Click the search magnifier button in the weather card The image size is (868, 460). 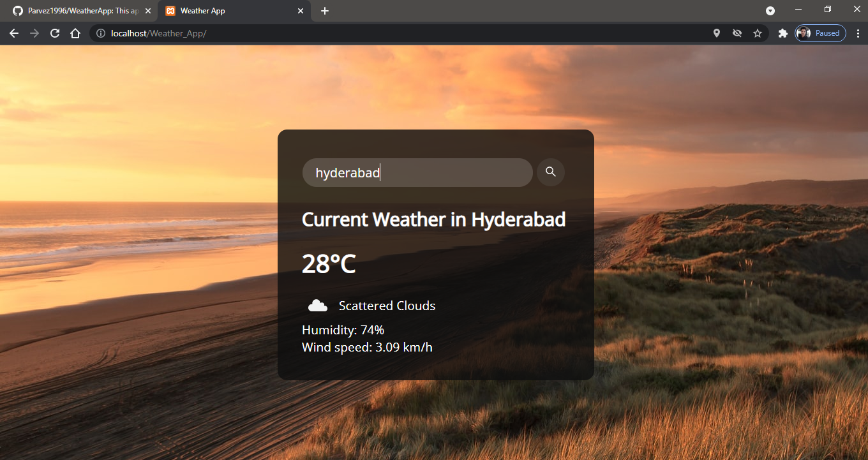(550, 172)
